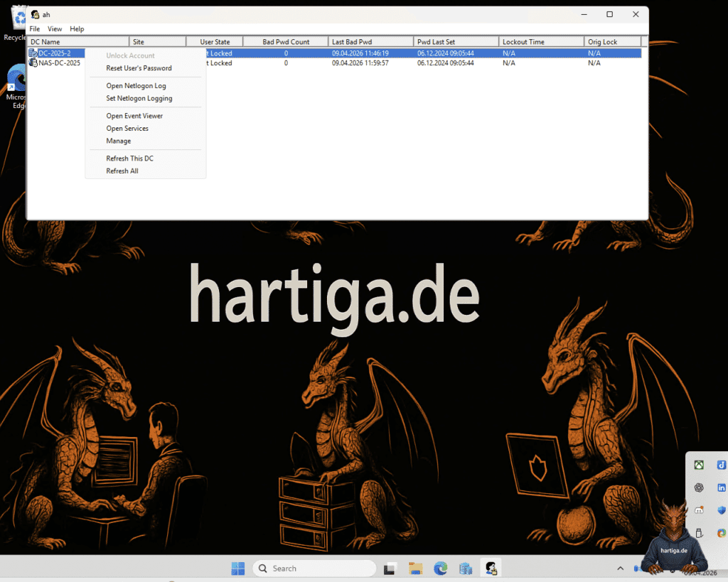Click Last Bad Pwd value 09.04.2026 11:59:57
Viewport: 728px width, 582px height.
pyautogui.click(x=360, y=63)
